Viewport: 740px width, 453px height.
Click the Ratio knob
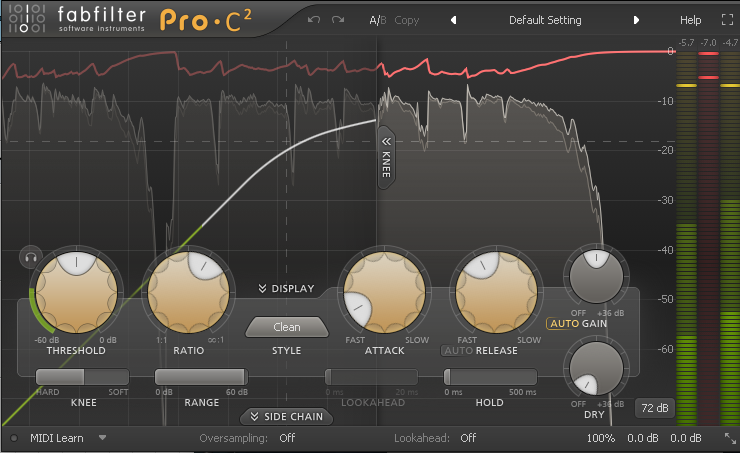coord(188,293)
